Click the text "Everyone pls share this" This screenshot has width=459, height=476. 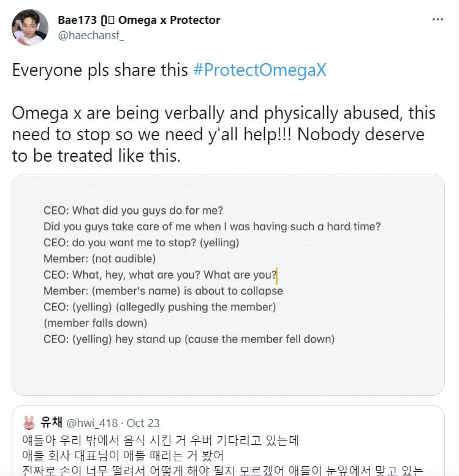click(x=101, y=70)
